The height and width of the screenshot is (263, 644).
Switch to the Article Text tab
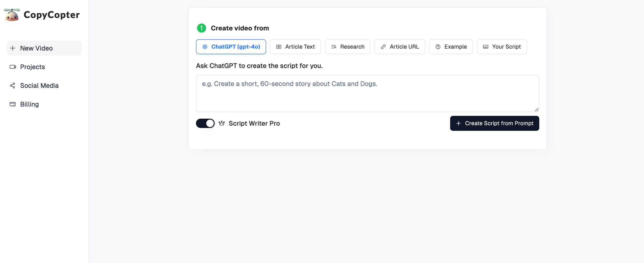pyautogui.click(x=295, y=47)
